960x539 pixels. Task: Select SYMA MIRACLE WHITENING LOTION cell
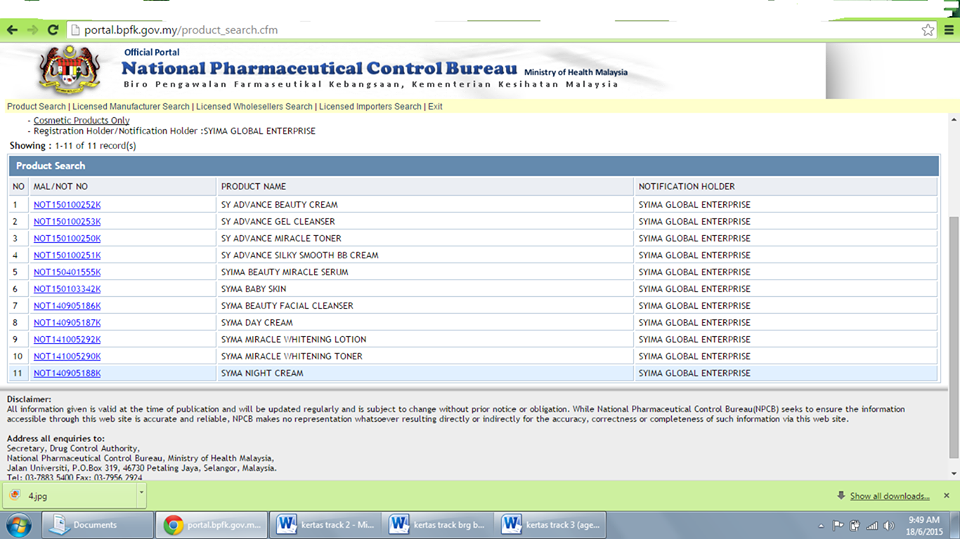(425, 339)
